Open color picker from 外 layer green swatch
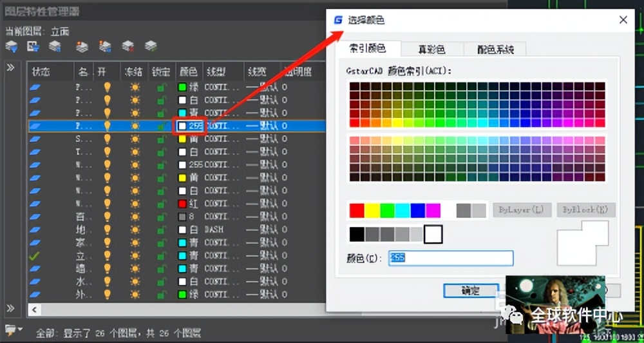 pos(182,295)
